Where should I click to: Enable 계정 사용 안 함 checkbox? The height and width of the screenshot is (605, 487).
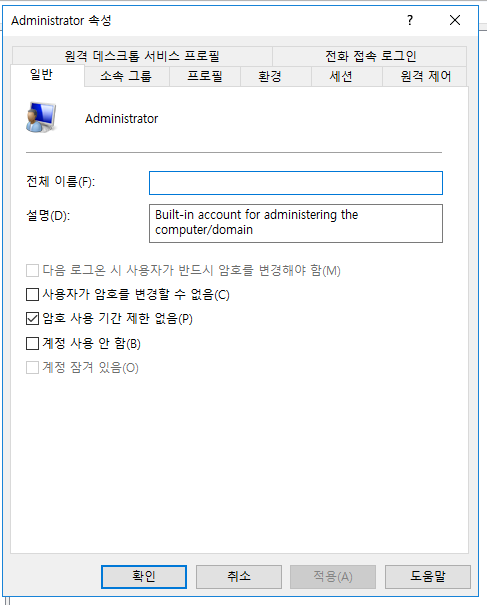[32, 343]
